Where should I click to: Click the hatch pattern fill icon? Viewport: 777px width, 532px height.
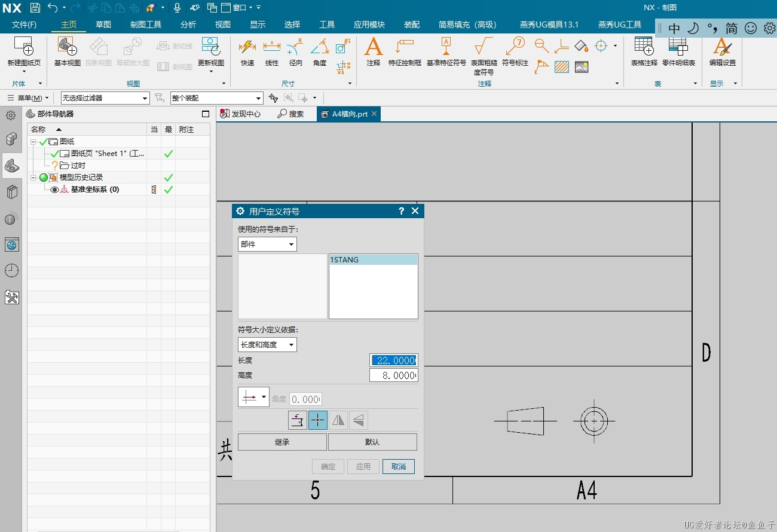click(x=561, y=67)
